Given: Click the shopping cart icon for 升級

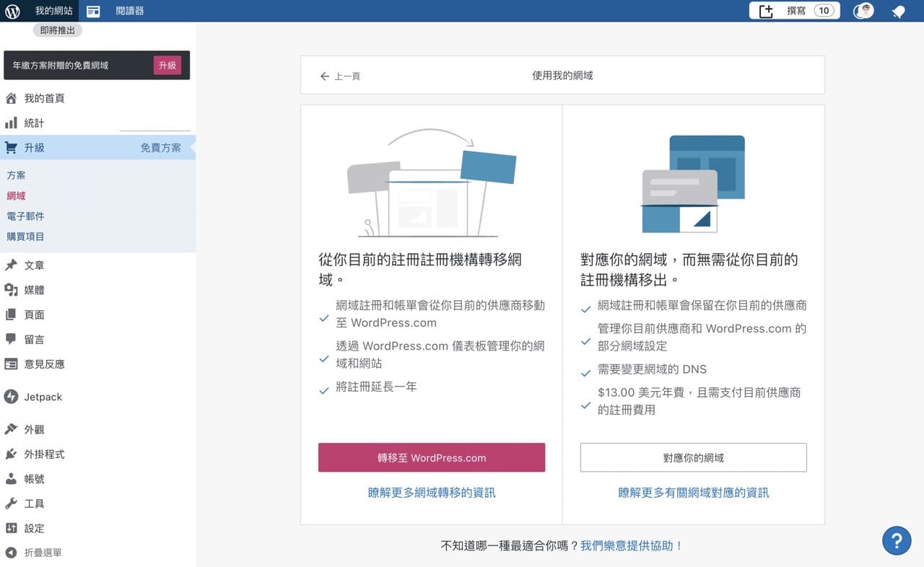Looking at the screenshot, I should coord(11,147).
